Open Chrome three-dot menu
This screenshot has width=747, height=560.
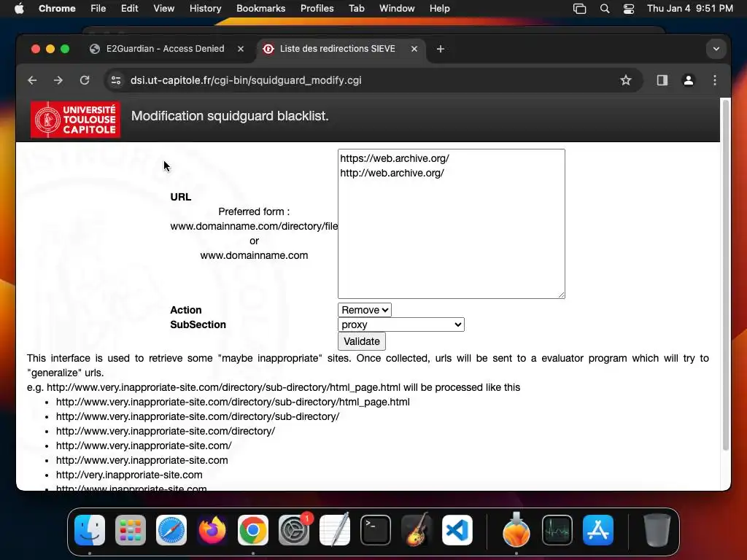[x=715, y=80]
